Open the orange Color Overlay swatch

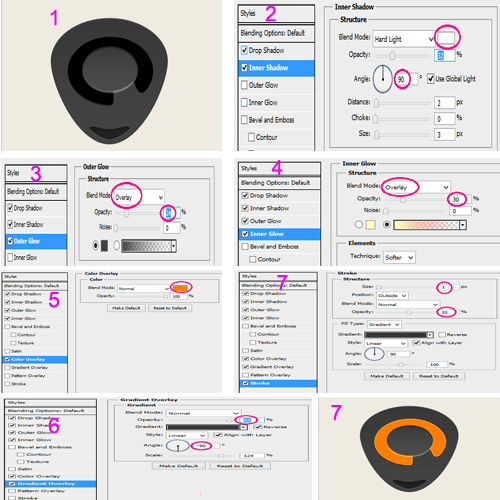180,288
